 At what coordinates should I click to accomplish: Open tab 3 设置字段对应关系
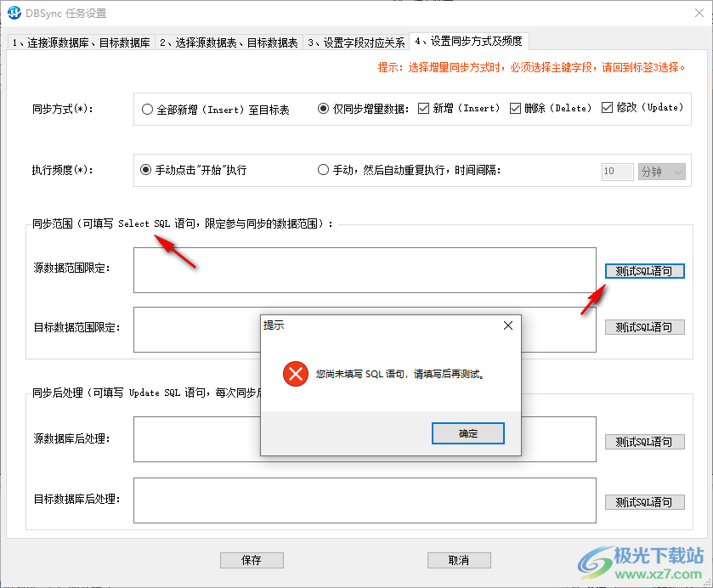pyautogui.click(x=356, y=42)
